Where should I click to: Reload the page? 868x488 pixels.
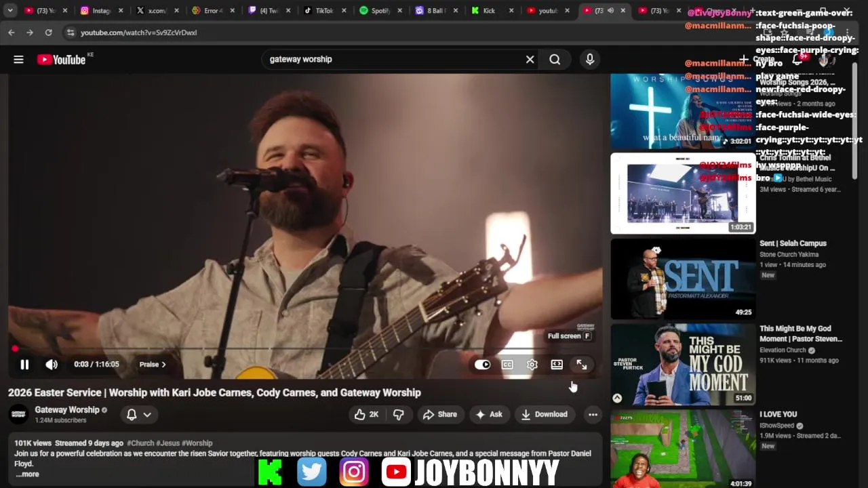point(48,33)
